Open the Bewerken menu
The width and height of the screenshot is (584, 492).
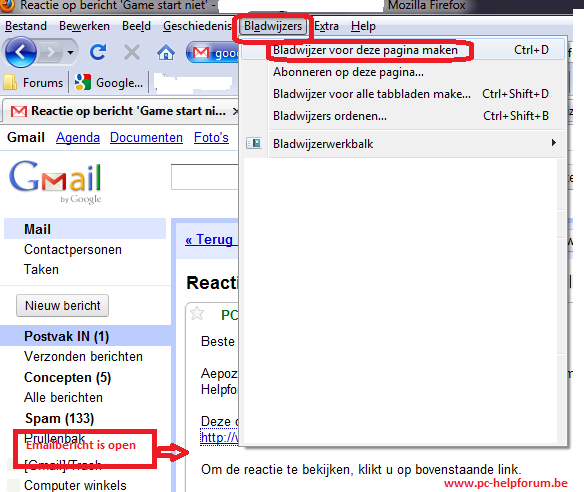click(84, 26)
